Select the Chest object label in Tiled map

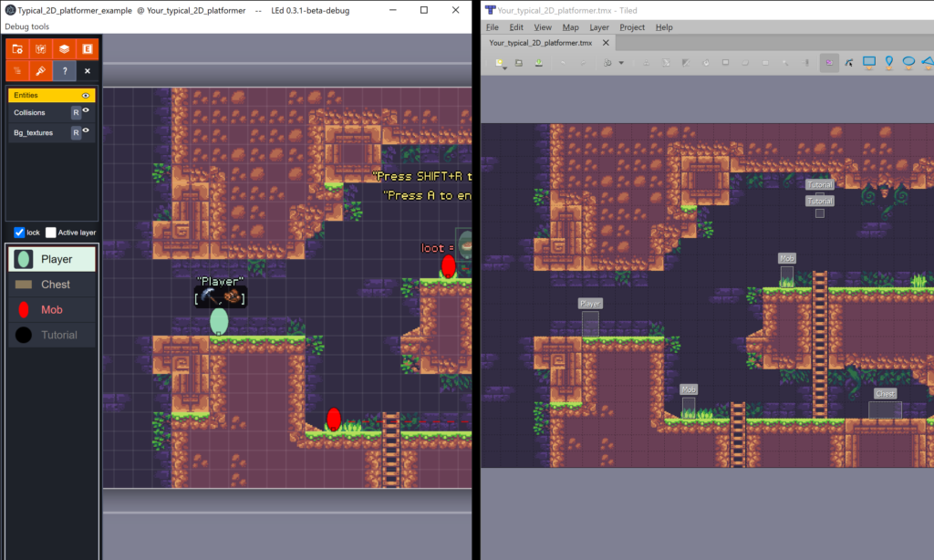885,394
